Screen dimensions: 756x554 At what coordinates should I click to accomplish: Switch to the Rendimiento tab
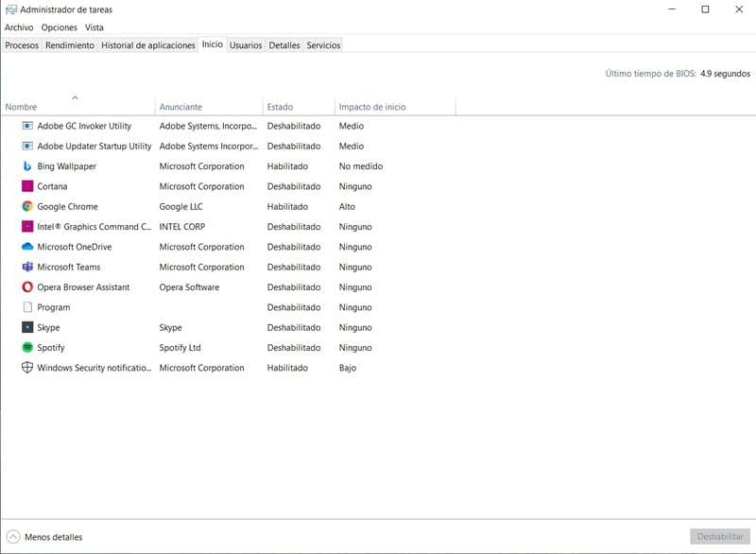click(70, 45)
